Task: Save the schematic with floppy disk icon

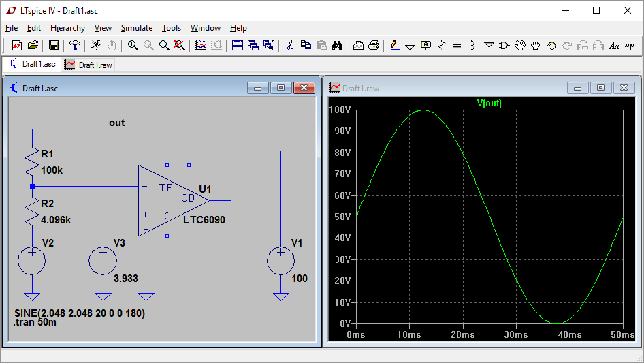Action: point(53,45)
